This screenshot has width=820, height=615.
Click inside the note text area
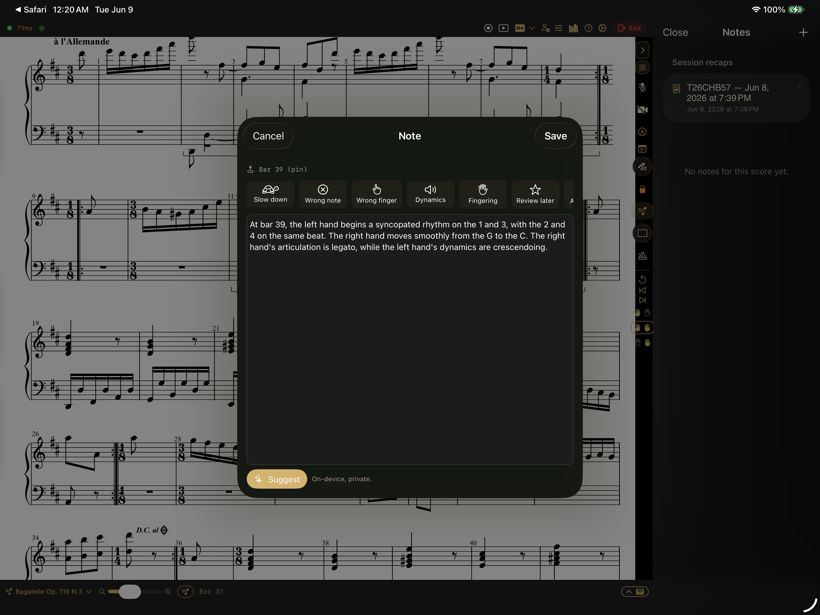(x=409, y=339)
